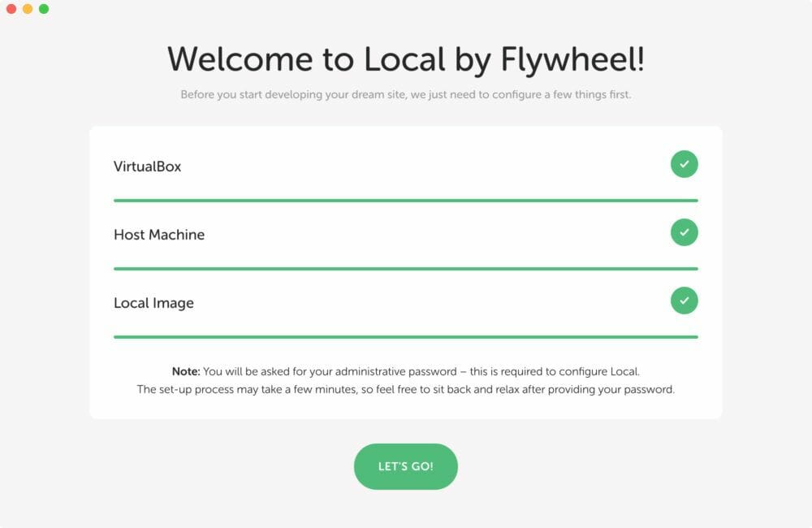812x528 pixels.
Task: Close the window with the red button
Action: [x=11, y=9]
